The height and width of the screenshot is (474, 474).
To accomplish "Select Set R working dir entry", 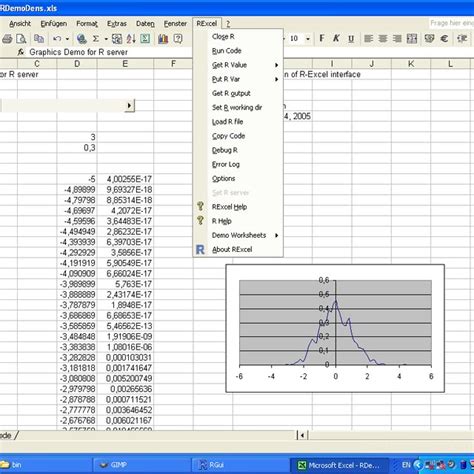I will [238, 108].
